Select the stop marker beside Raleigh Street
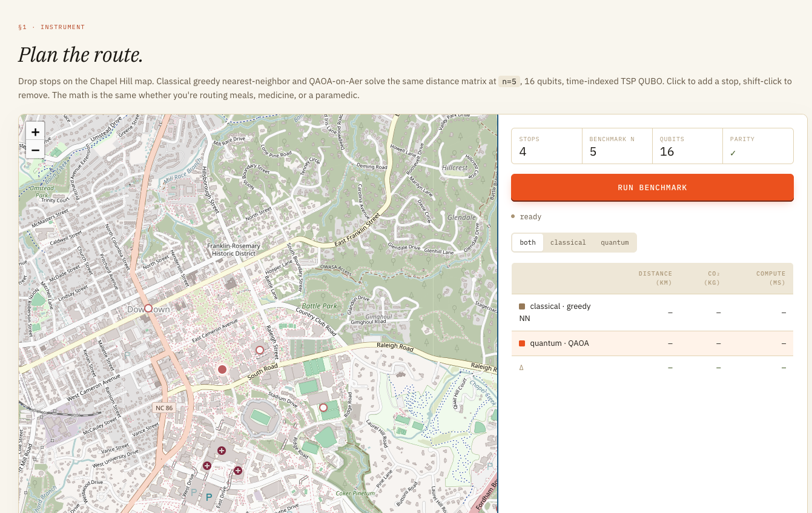Image resolution: width=812 pixels, height=513 pixels. pos(260,350)
